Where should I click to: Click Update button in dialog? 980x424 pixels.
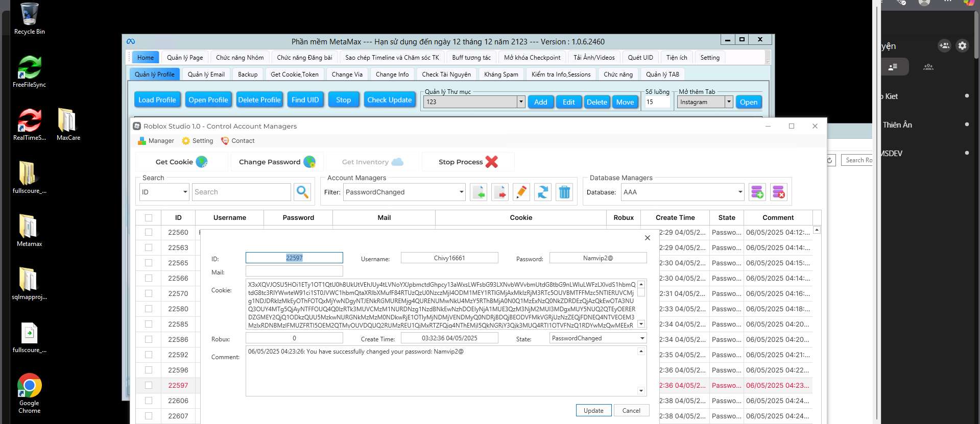point(593,410)
